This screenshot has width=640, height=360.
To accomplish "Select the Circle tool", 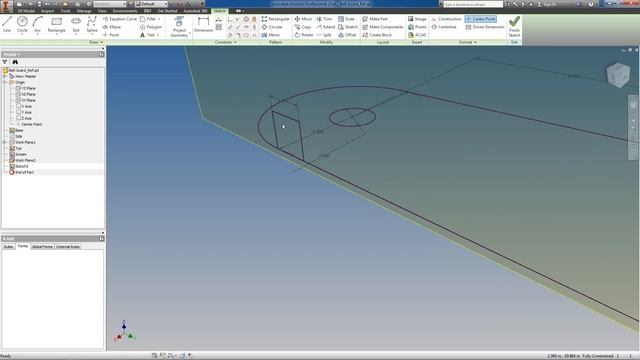I will (22, 24).
